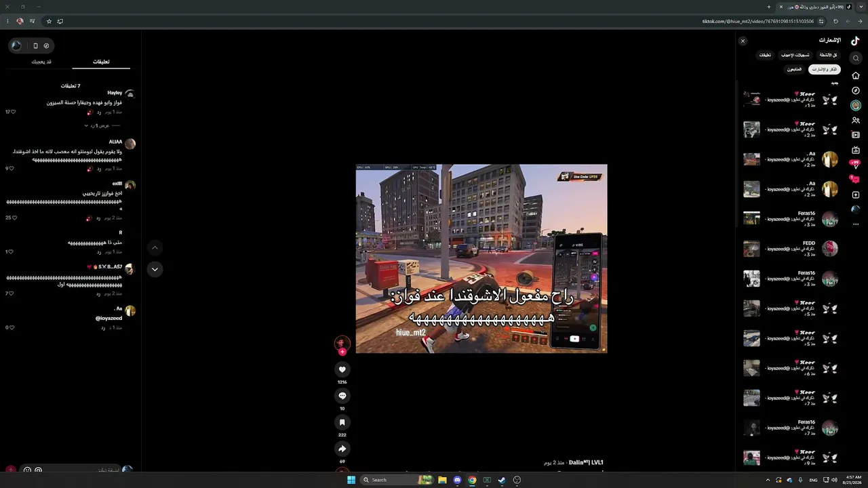The width and height of the screenshot is (868, 488).
Task: Like exilll's comment showing 25 likes
Action: pyautogui.click(x=14, y=218)
